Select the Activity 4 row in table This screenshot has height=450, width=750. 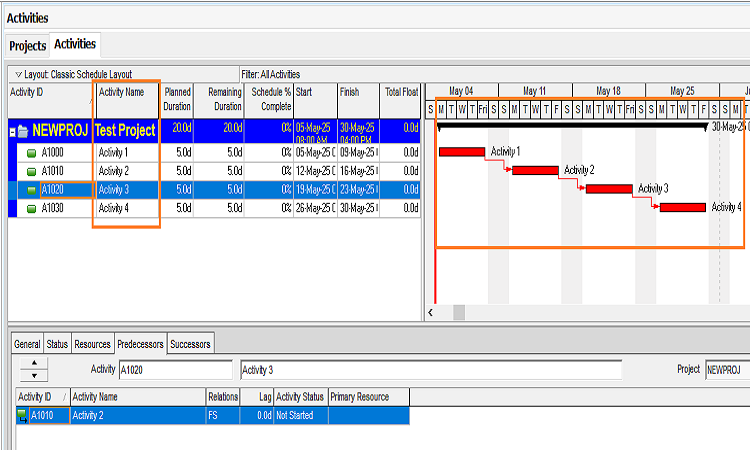pyautogui.click(x=126, y=208)
